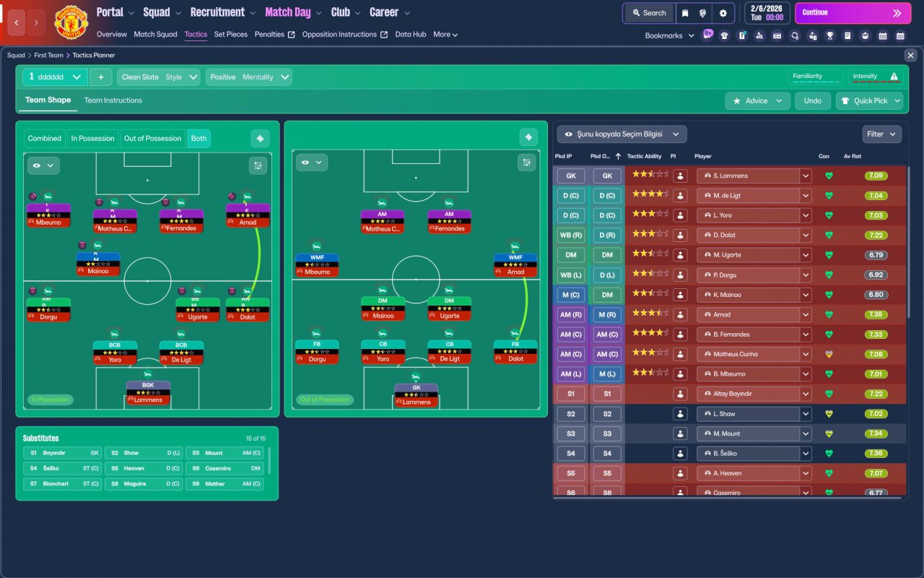Open the Filter dropdown in player list
Image resolution: width=924 pixels, height=578 pixels.
point(881,134)
